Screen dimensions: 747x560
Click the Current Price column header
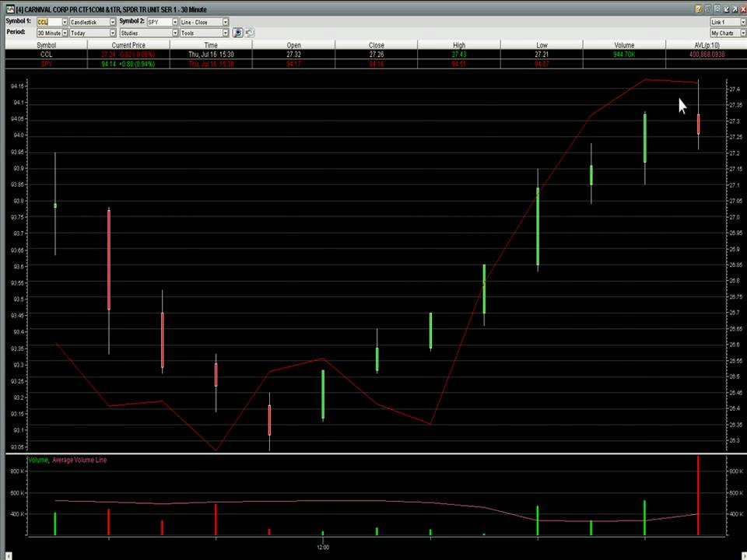point(128,45)
